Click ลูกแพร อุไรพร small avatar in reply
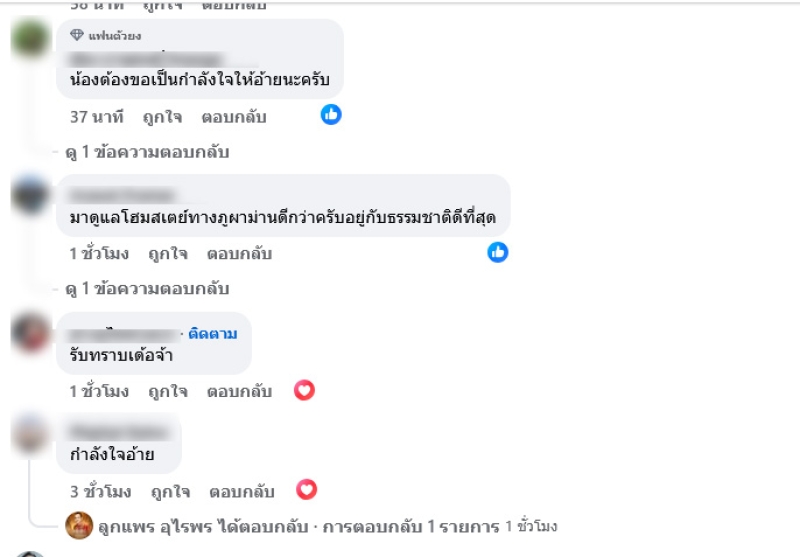The image size is (800, 557). click(78, 525)
